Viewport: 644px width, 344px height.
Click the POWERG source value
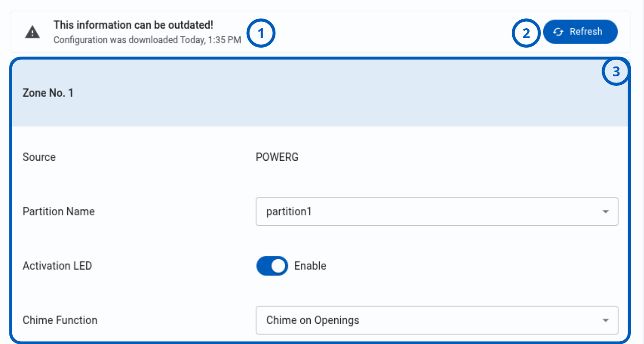tap(277, 157)
